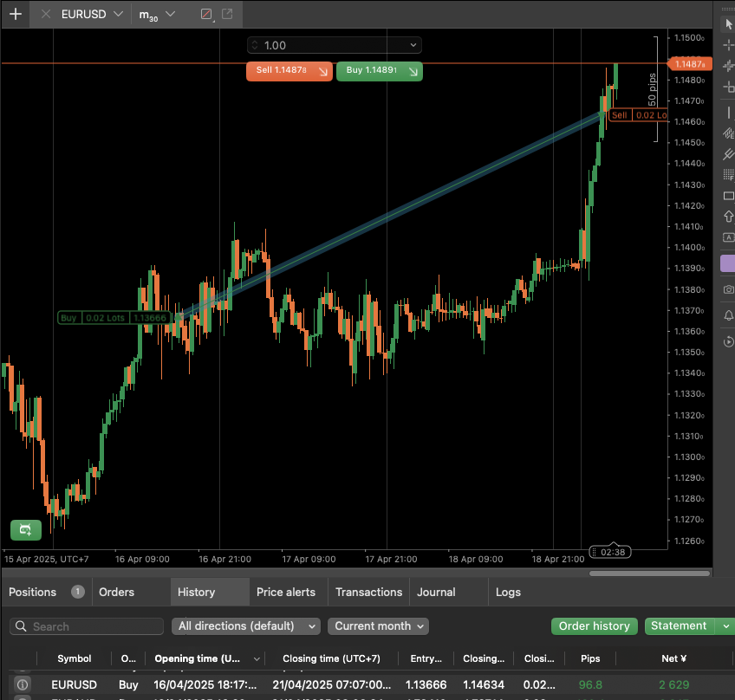735x700 pixels.
Task: Sort by the Entry column header
Action: [x=426, y=658]
